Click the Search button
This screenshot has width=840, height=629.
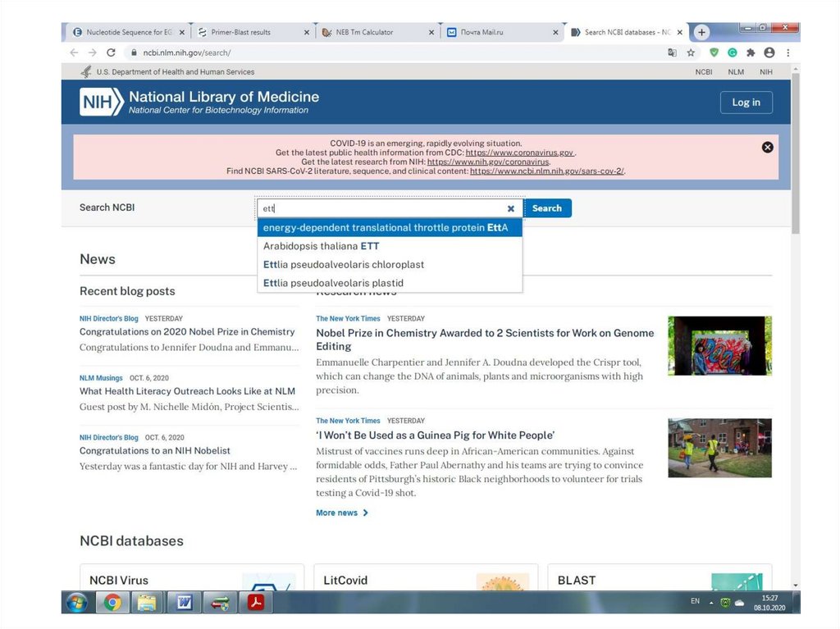tap(547, 208)
